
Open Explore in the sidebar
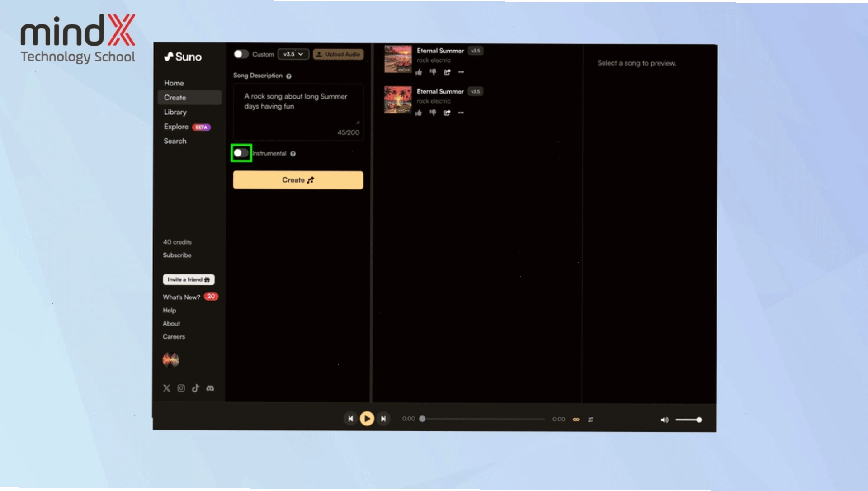(x=176, y=127)
